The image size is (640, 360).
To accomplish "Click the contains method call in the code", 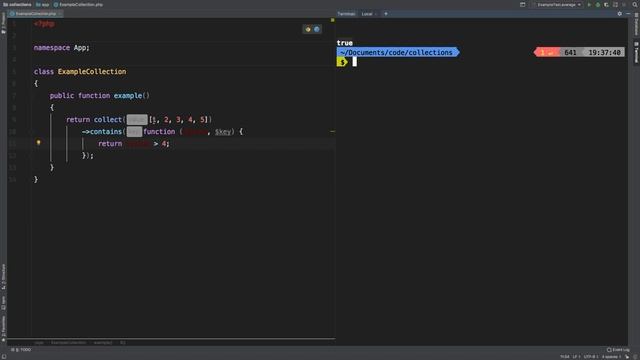I will click(106, 131).
